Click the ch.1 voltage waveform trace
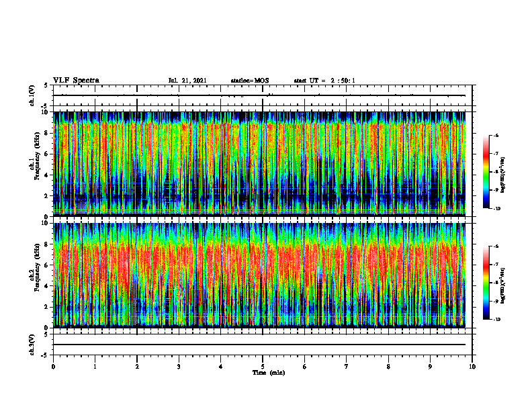Screen dimensions: 532x411 click(259, 95)
